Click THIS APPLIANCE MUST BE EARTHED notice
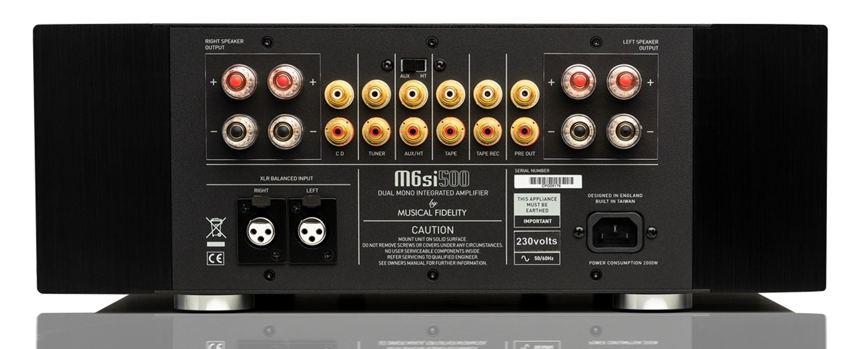The height and width of the screenshot is (349, 868). 537,205
